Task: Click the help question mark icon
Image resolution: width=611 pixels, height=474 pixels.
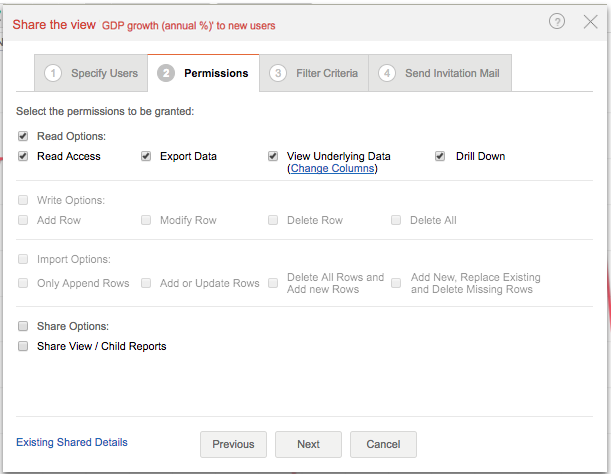Action: pos(557,22)
